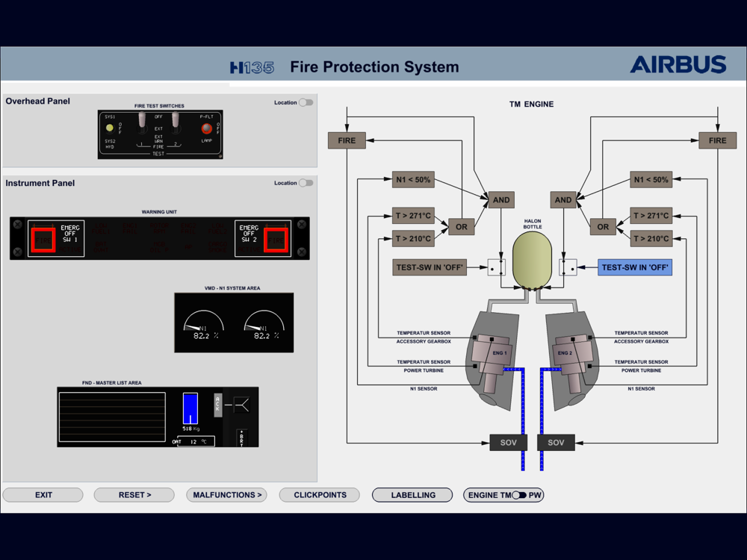Click the FND master list box
Viewport: 747px width, 560px height.
click(x=113, y=417)
